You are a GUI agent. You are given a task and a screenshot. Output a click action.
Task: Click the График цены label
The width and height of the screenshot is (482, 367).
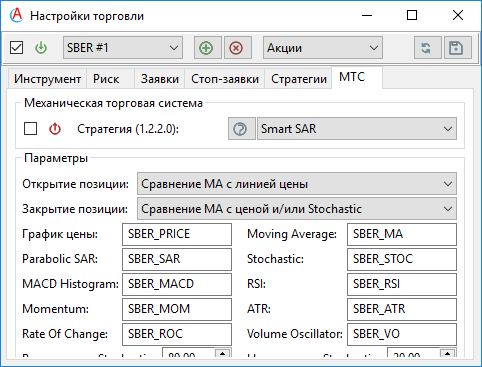[60, 234]
